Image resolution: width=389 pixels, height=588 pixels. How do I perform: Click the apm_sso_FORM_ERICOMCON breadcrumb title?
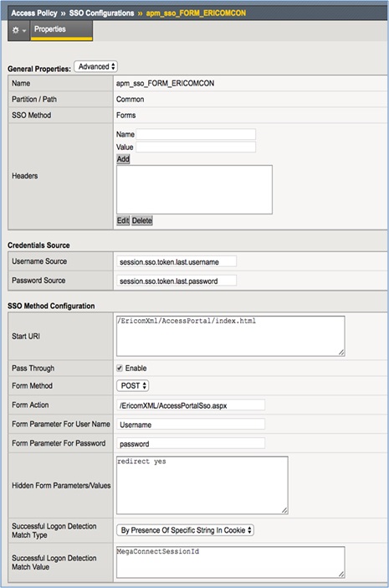196,13
